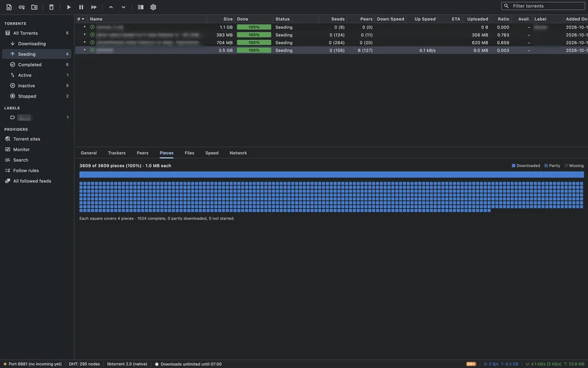The height and width of the screenshot is (368, 588).
Task: Click the add-folder toolbar icon
Action: click(34, 7)
